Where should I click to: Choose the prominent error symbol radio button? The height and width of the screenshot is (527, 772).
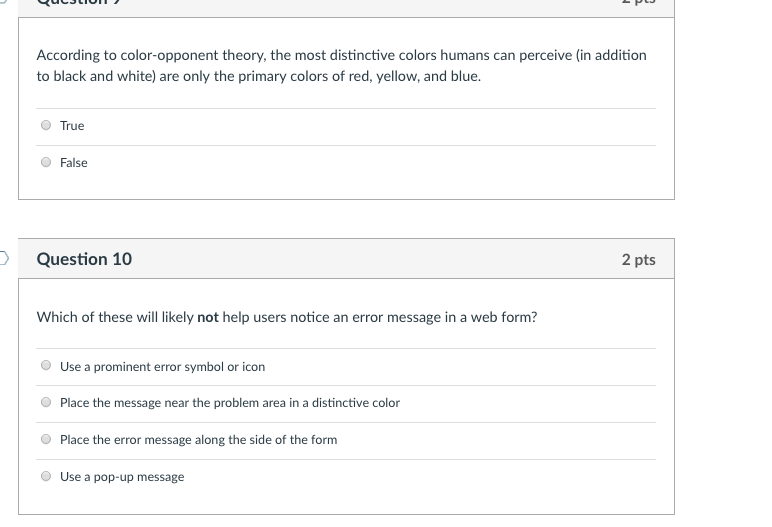tap(46, 365)
